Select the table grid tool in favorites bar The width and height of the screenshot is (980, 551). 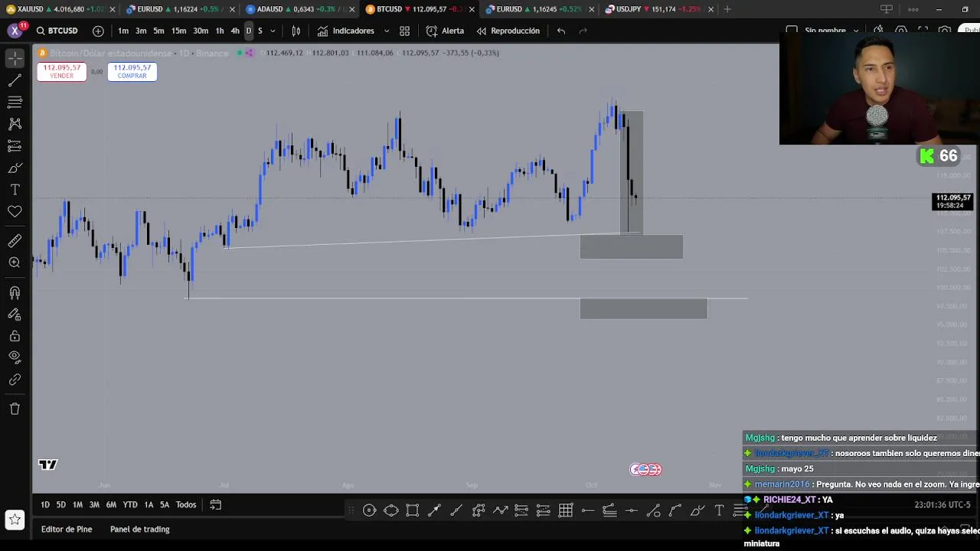[x=566, y=510]
